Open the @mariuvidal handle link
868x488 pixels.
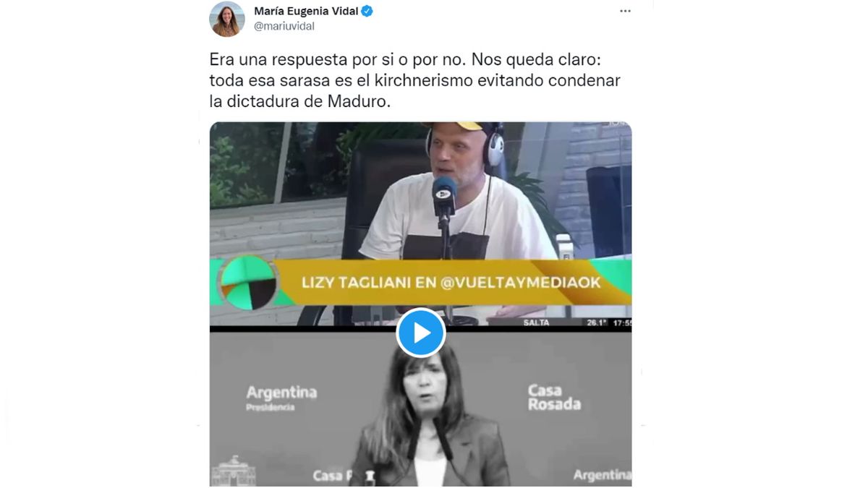click(x=284, y=26)
